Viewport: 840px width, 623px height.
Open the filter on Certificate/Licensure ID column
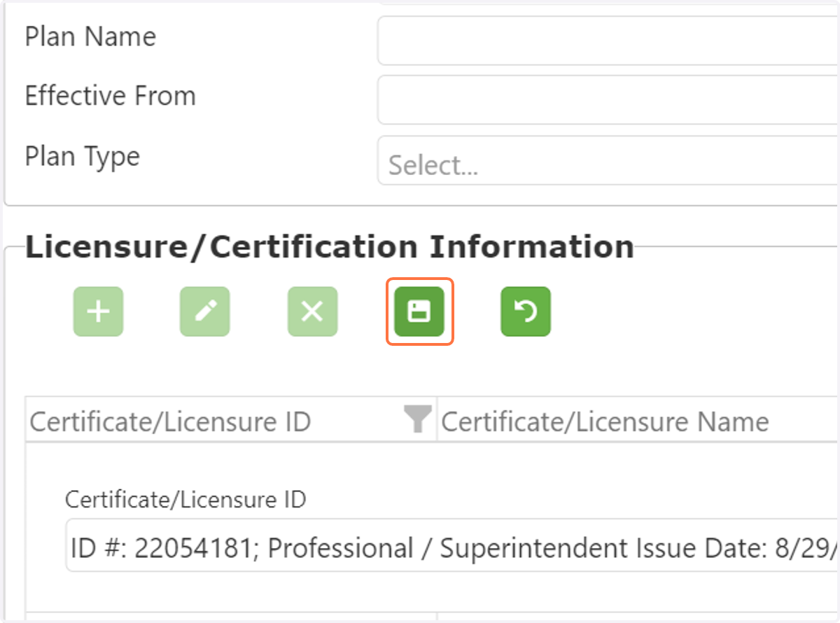point(417,420)
